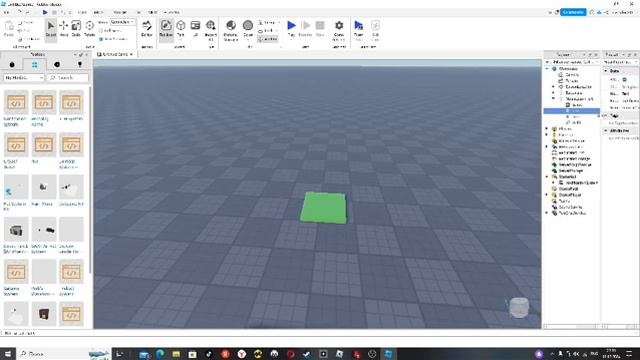Click the Explorer filter field
The height and width of the screenshot is (360, 640).
click(572, 62)
